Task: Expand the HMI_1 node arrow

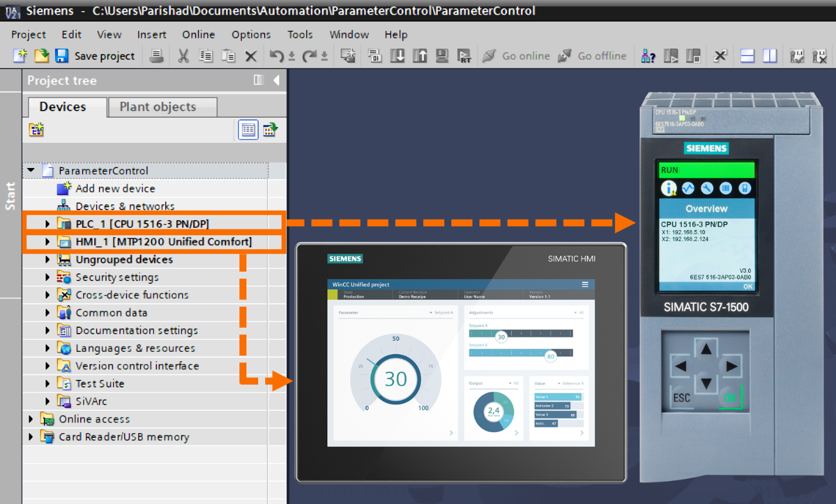Action: pyautogui.click(x=47, y=242)
